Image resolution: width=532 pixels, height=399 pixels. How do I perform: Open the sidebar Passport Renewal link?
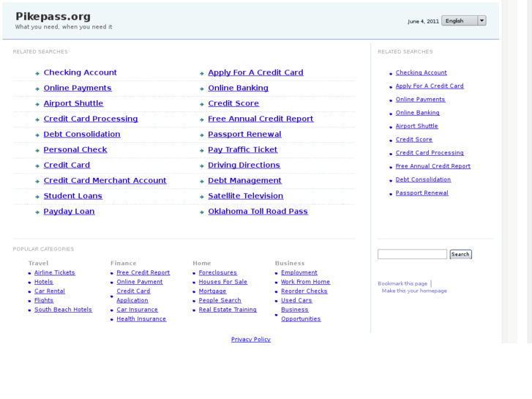point(422,193)
